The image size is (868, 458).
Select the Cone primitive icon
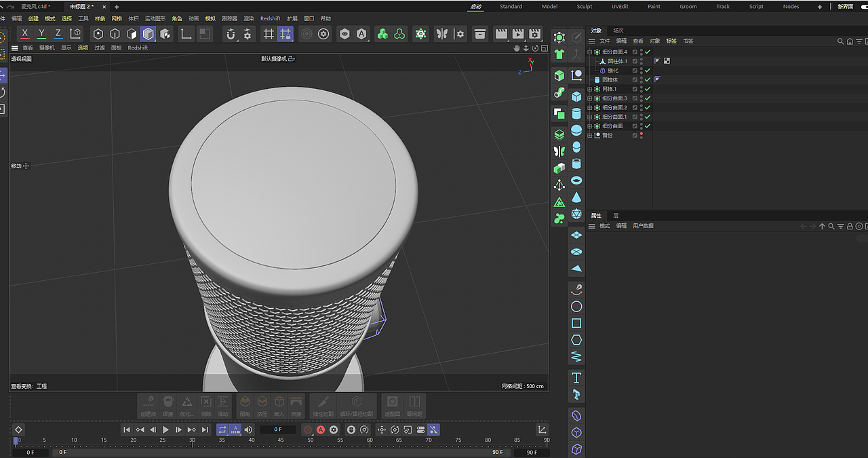pos(576,197)
